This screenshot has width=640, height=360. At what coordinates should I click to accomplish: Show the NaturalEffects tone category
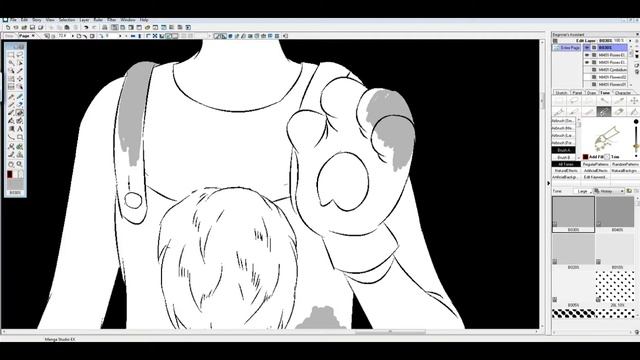(566, 171)
